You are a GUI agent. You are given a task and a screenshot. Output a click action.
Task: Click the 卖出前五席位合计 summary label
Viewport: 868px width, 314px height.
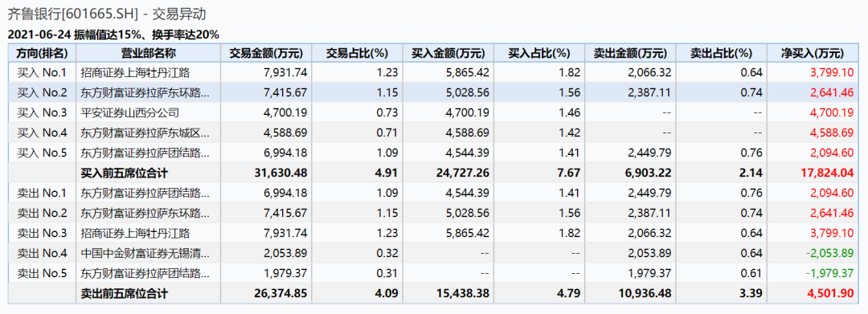[x=125, y=294]
